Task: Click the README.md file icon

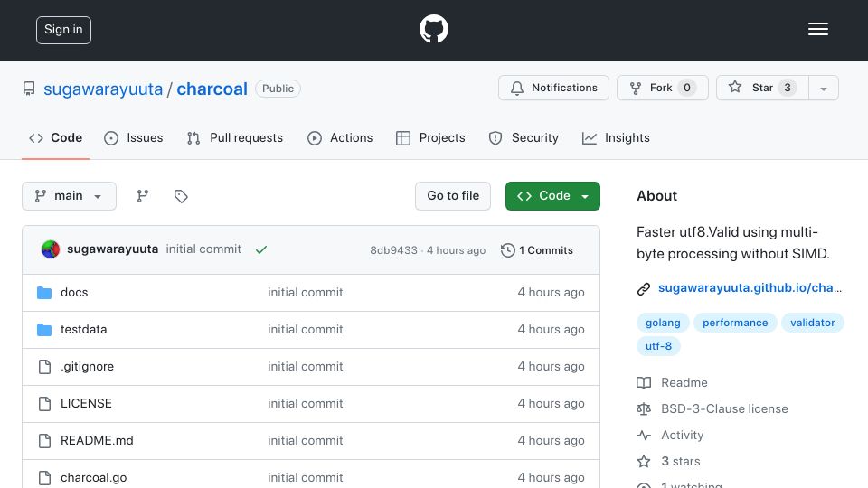Action: point(45,440)
